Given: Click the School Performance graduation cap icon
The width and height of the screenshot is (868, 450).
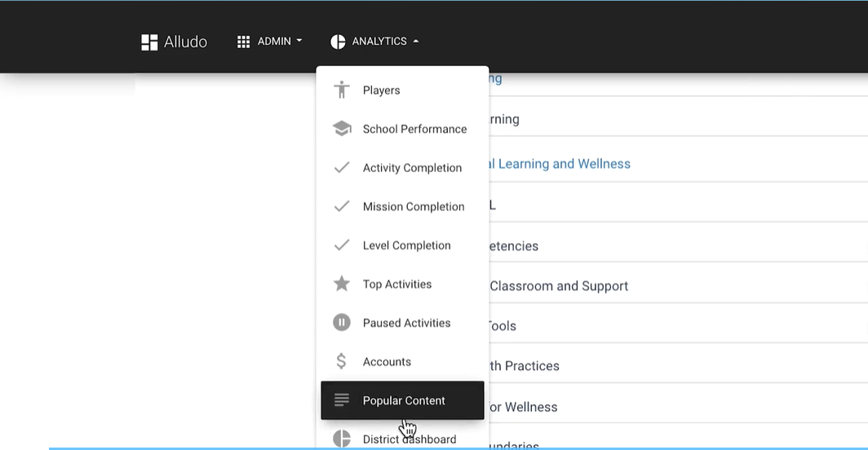Looking at the screenshot, I should pos(342,129).
